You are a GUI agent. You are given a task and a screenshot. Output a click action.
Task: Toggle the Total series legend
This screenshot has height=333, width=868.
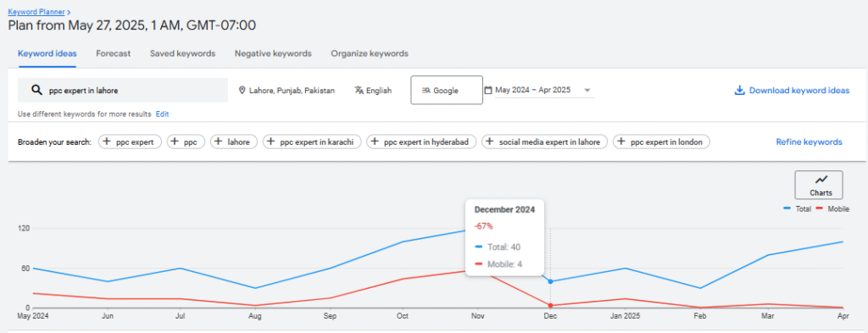click(x=797, y=209)
